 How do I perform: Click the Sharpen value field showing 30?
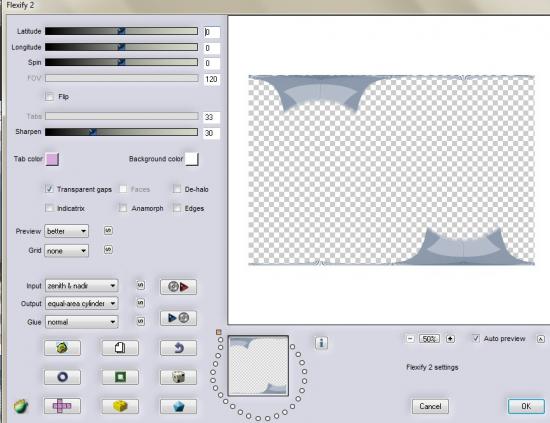coord(212,133)
